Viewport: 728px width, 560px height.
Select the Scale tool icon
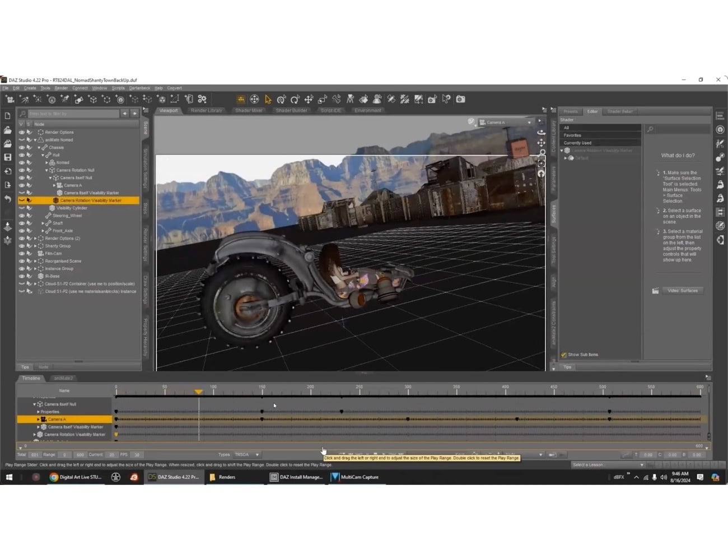(x=322, y=99)
